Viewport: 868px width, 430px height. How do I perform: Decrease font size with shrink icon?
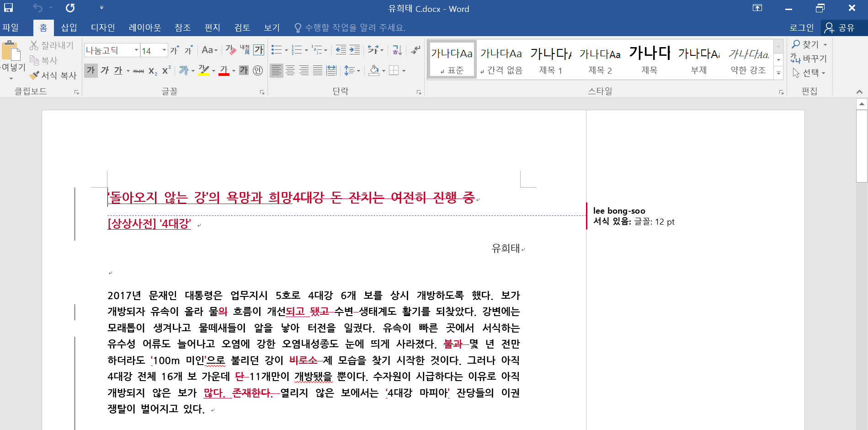[188, 50]
